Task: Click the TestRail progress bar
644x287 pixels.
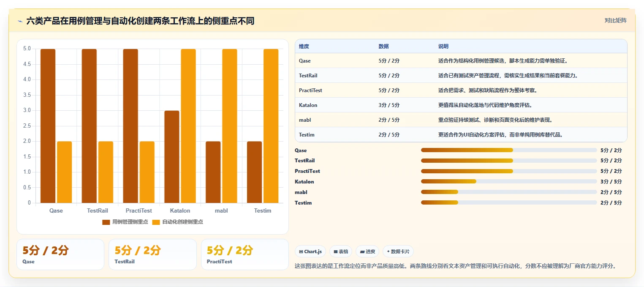Action: (x=509, y=161)
